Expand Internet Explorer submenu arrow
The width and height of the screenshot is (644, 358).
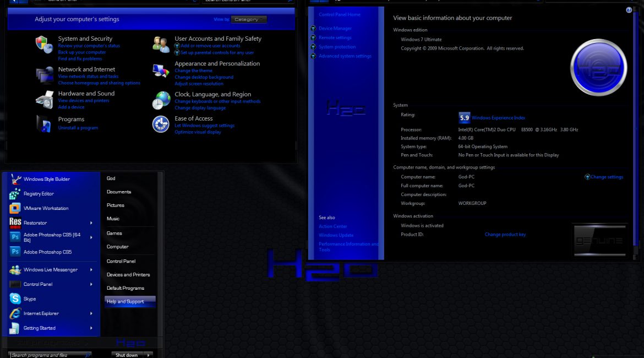pyautogui.click(x=91, y=313)
